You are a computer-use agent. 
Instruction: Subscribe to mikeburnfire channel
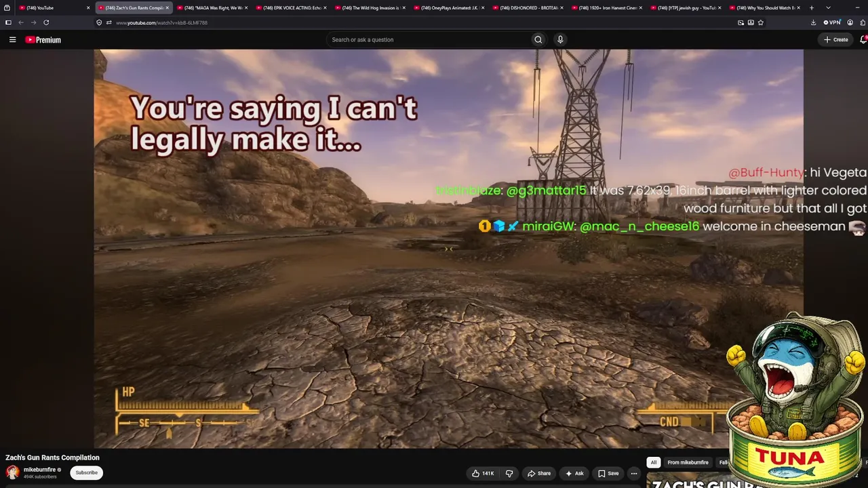pyautogui.click(x=86, y=472)
